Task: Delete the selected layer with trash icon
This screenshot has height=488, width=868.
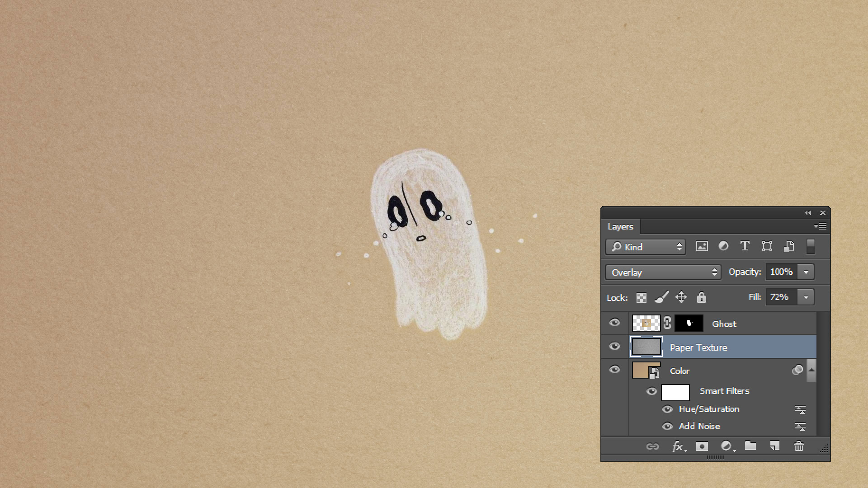Action: pos(799,446)
